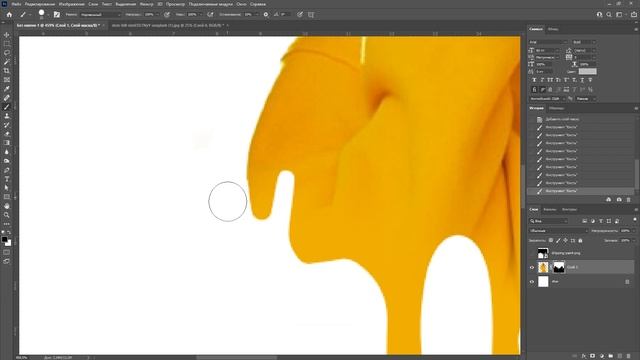This screenshot has height=360, width=640.
Task: Click the symmetry paint options icon
Action: pos(311,14)
